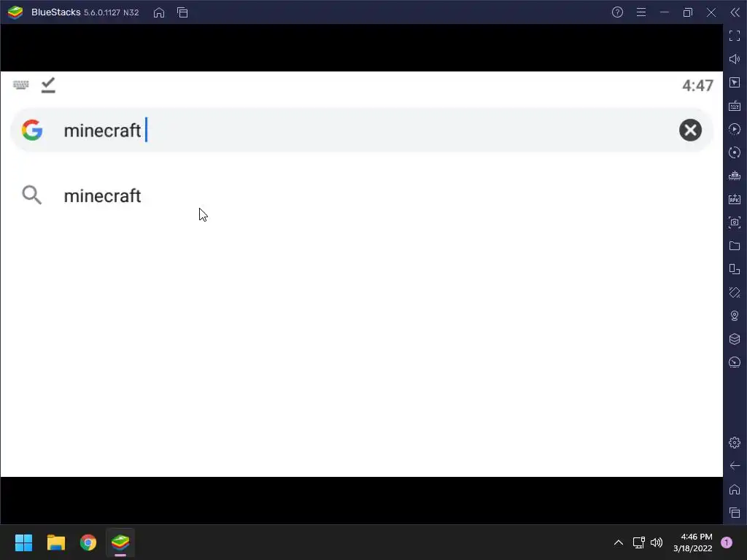Click the BlueStacks taskbar icon
The image size is (747, 560).
[x=120, y=542]
